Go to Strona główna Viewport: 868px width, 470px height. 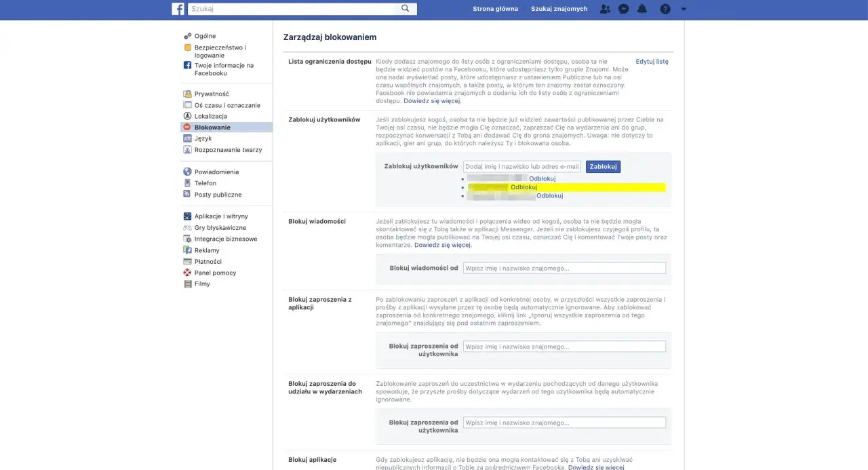pyautogui.click(x=495, y=9)
